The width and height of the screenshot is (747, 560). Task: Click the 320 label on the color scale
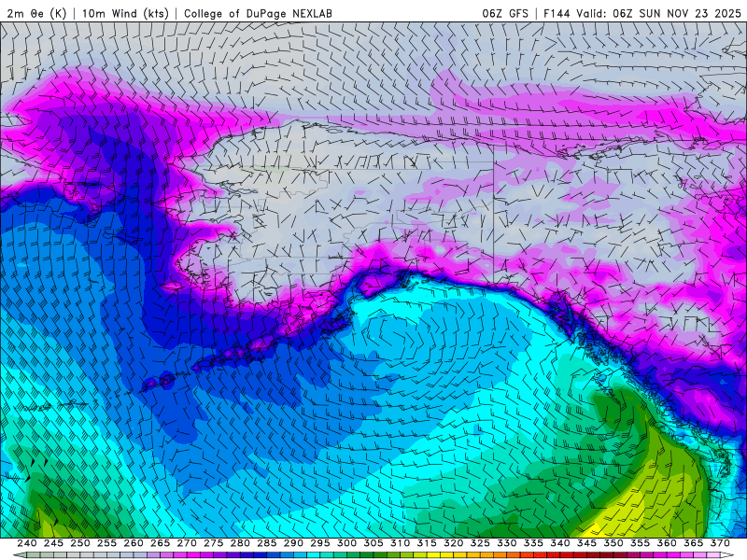pyautogui.click(x=454, y=543)
